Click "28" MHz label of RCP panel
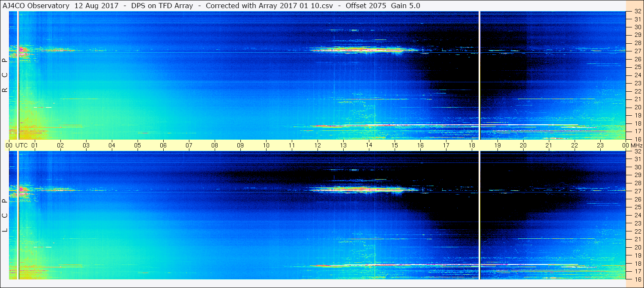 (637, 43)
